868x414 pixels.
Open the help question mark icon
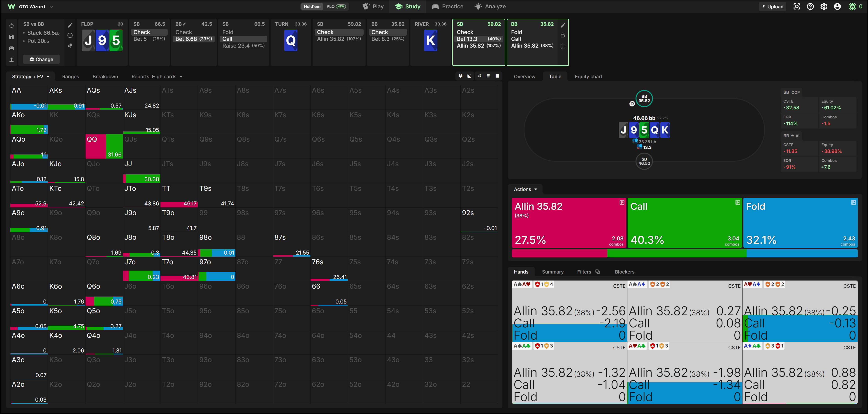click(810, 6)
